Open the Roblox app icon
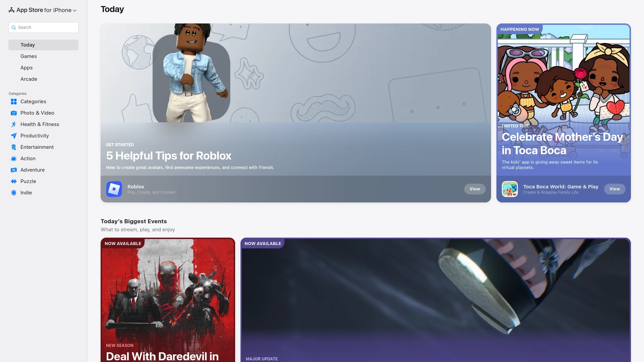Image resolution: width=644 pixels, height=362 pixels. [114, 189]
